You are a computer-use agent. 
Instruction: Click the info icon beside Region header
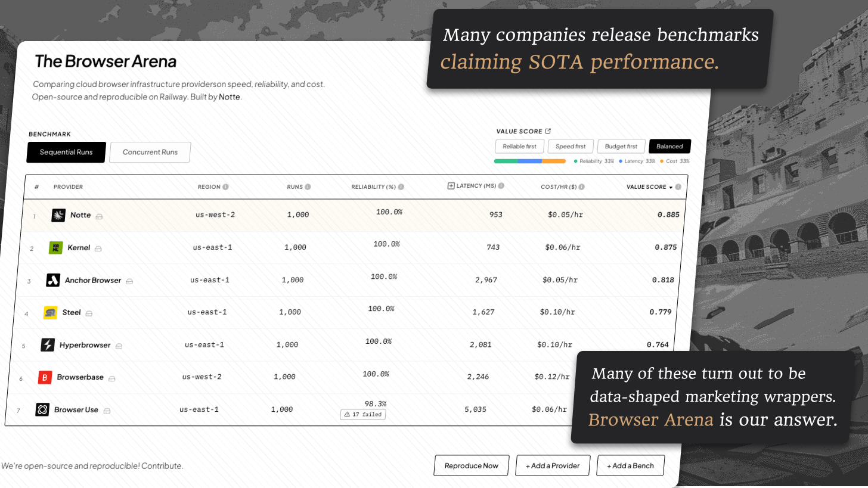click(x=226, y=187)
